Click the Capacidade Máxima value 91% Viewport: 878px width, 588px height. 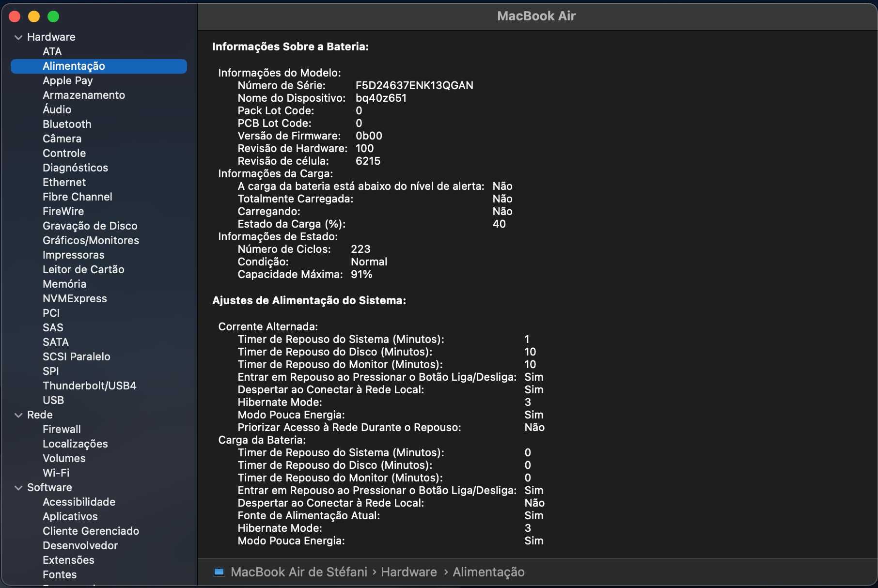click(x=361, y=275)
